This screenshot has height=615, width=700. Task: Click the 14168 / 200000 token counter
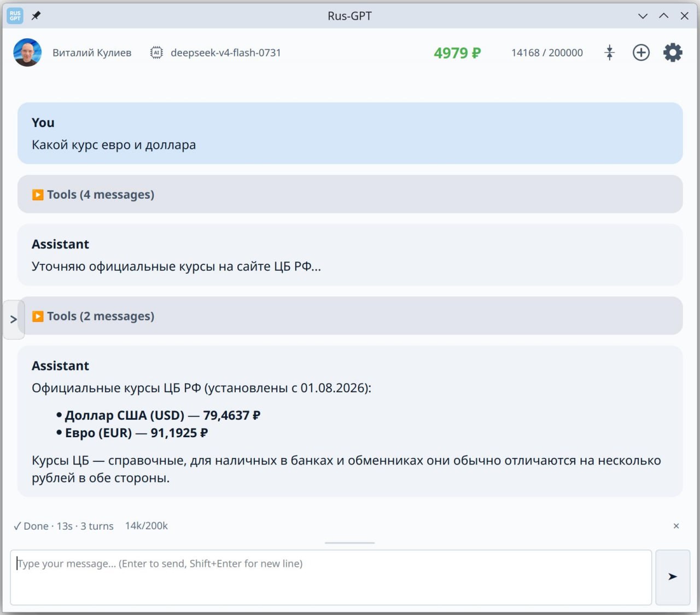point(547,53)
